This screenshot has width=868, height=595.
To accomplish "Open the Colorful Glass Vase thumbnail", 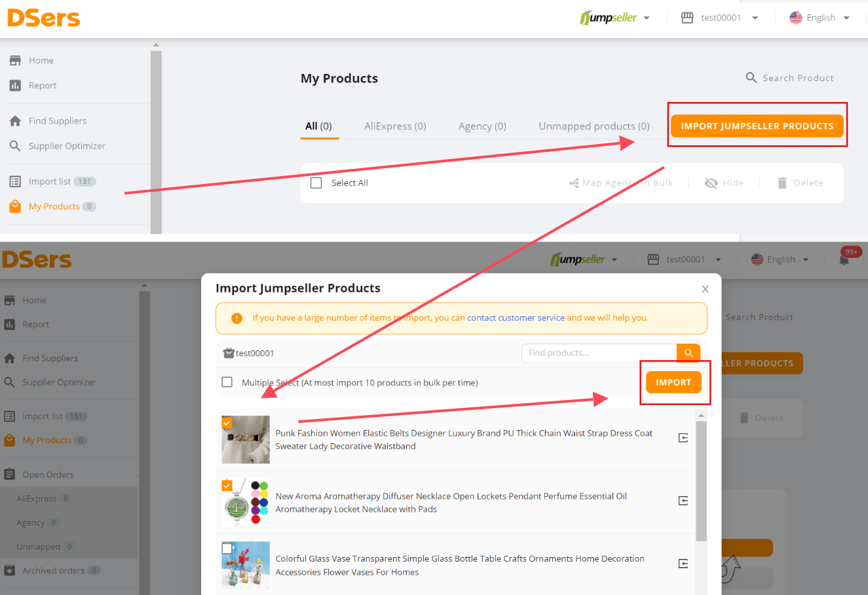I will (x=246, y=566).
